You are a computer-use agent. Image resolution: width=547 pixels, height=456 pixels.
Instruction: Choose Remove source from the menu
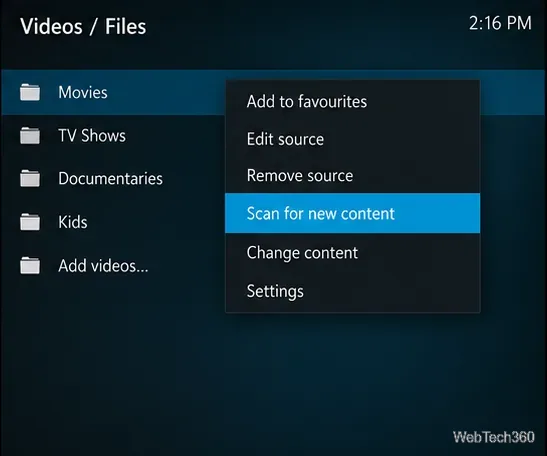tap(352, 175)
